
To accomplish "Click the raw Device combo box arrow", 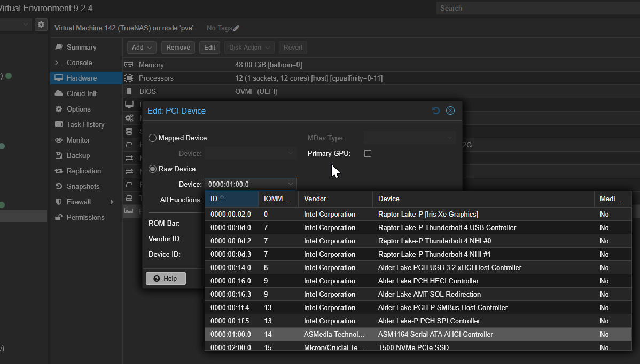I will [x=291, y=184].
